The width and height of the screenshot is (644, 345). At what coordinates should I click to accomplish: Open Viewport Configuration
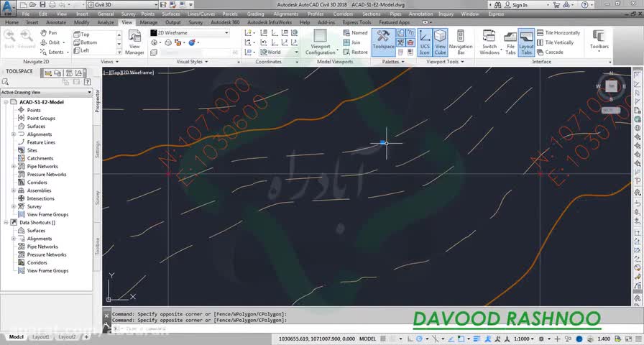321,42
